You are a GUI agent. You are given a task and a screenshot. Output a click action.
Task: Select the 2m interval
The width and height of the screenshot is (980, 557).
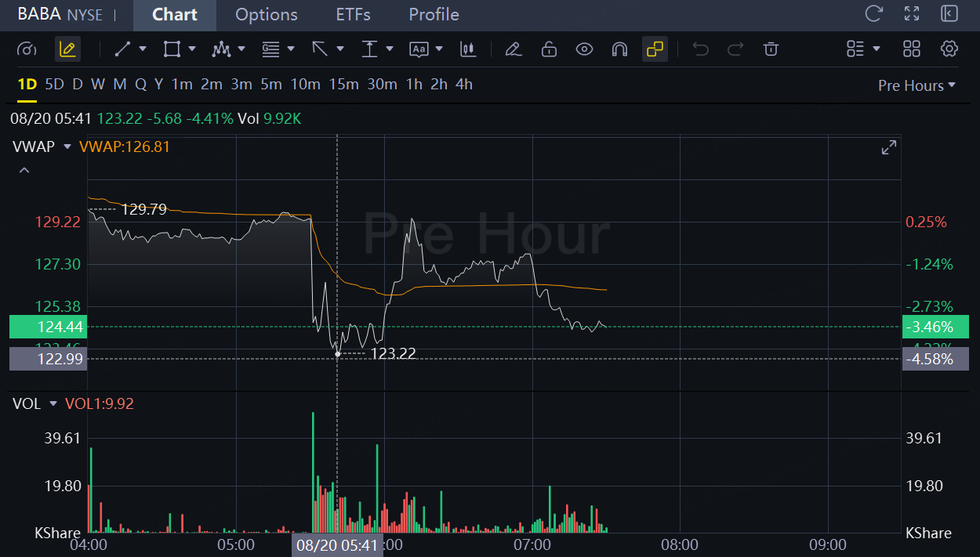(x=212, y=85)
